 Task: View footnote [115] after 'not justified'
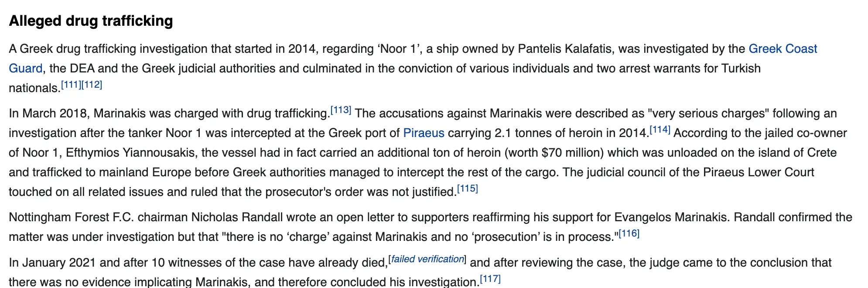[x=468, y=189]
